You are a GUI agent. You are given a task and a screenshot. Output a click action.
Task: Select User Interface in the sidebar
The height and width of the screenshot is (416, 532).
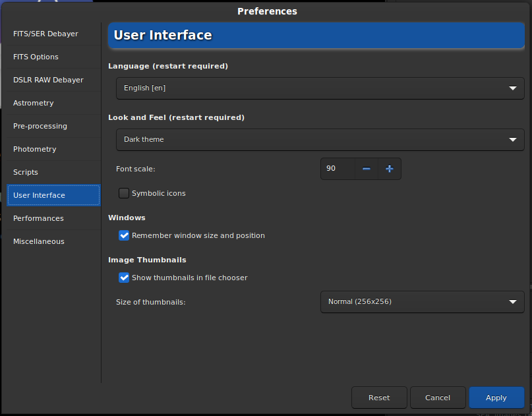click(x=53, y=195)
